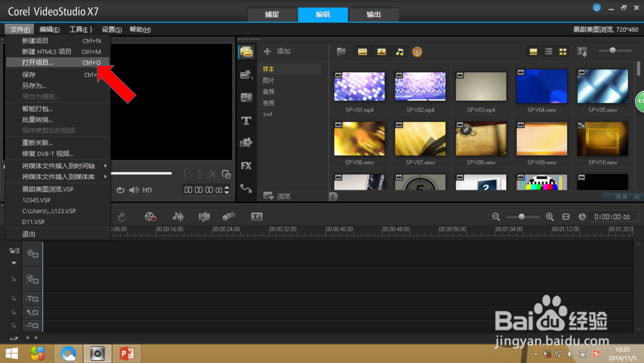Click the orange extra content icon

[417, 52]
